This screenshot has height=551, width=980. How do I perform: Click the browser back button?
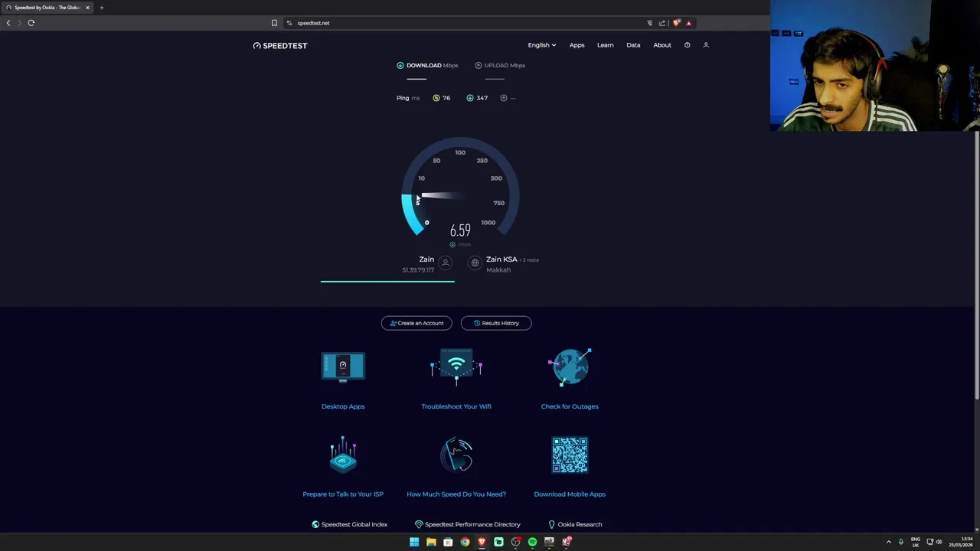click(x=8, y=23)
